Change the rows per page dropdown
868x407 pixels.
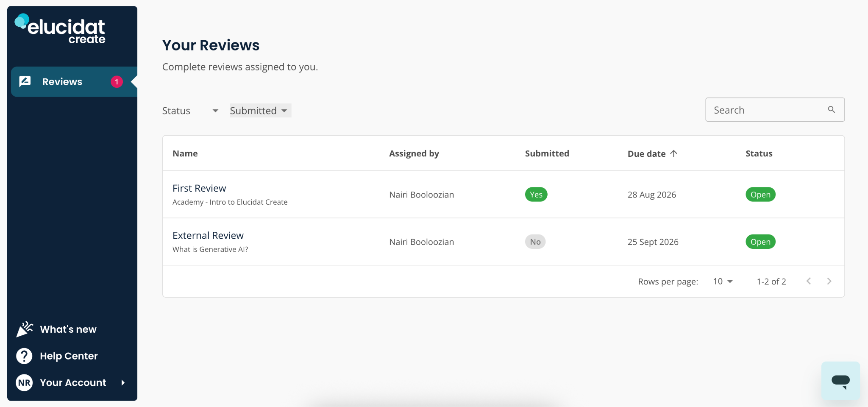point(723,282)
